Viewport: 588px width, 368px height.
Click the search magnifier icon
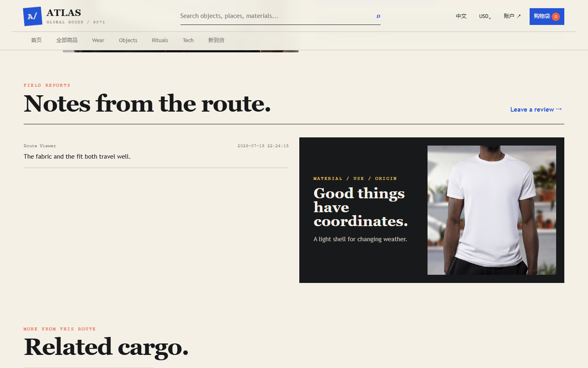(378, 16)
